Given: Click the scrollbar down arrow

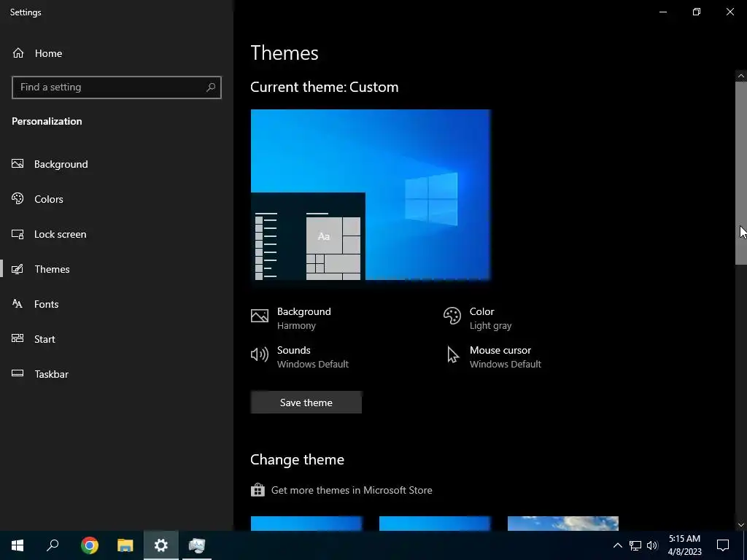Looking at the screenshot, I should point(741,525).
